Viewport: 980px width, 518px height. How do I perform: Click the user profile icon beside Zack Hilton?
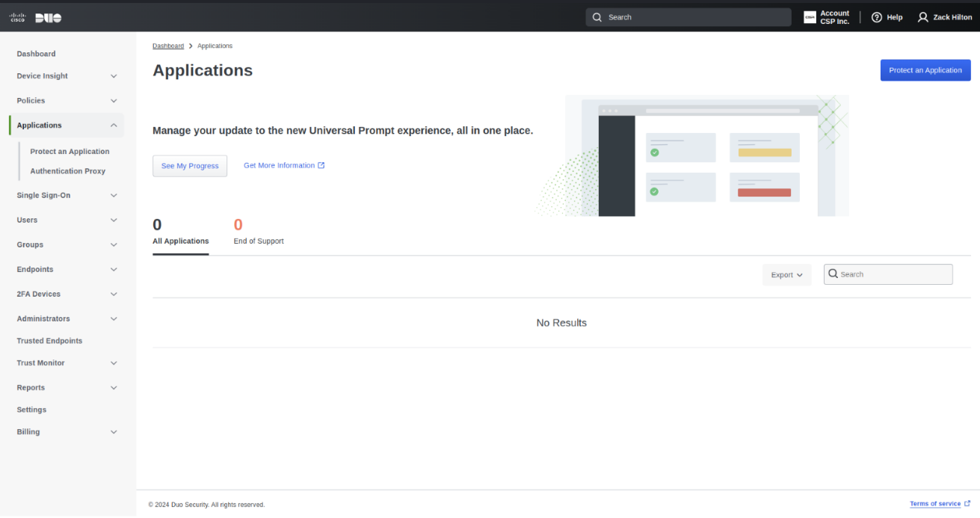tap(923, 17)
